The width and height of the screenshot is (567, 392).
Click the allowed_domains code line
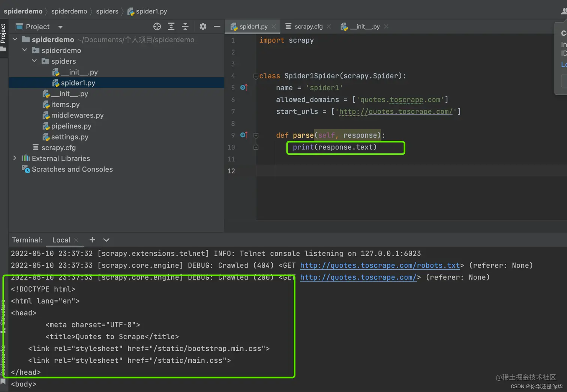click(362, 100)
